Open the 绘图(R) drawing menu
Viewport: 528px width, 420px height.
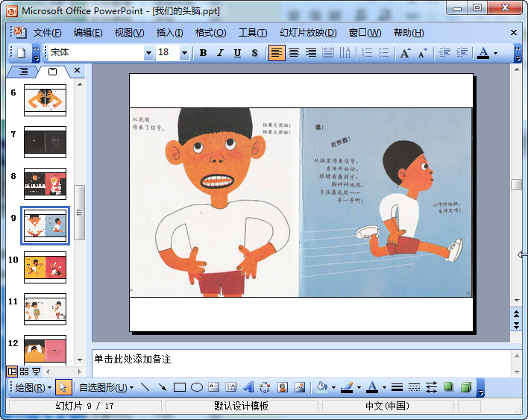33,388
